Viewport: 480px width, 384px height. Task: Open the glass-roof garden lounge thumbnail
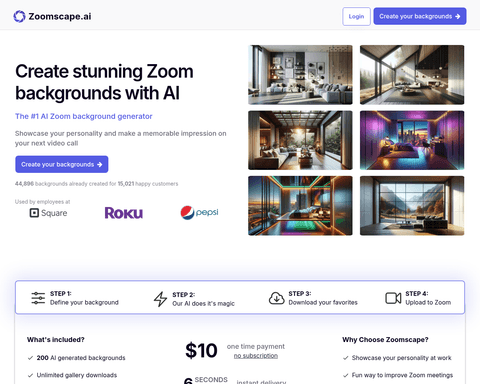(x=300, y=140)
